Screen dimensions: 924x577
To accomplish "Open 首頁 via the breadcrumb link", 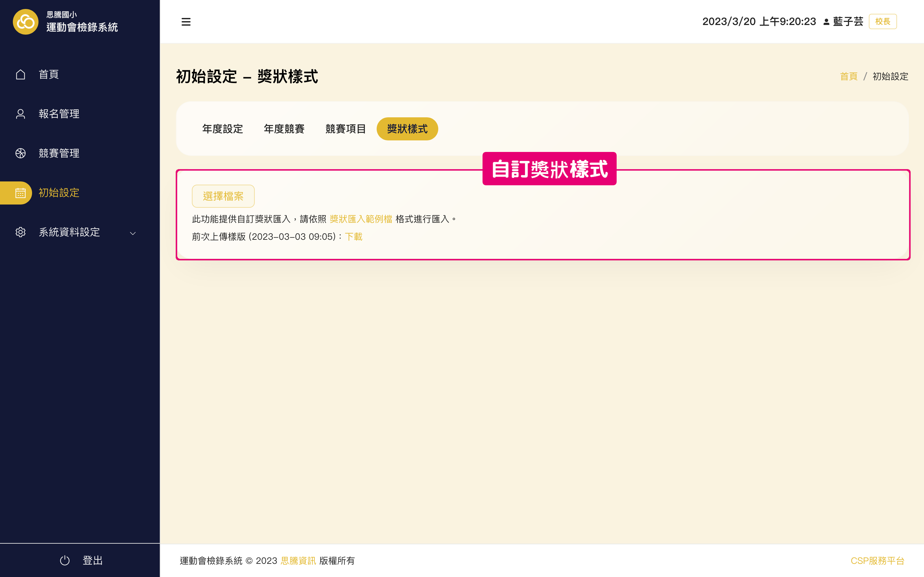I will click(x=849, y=76).
